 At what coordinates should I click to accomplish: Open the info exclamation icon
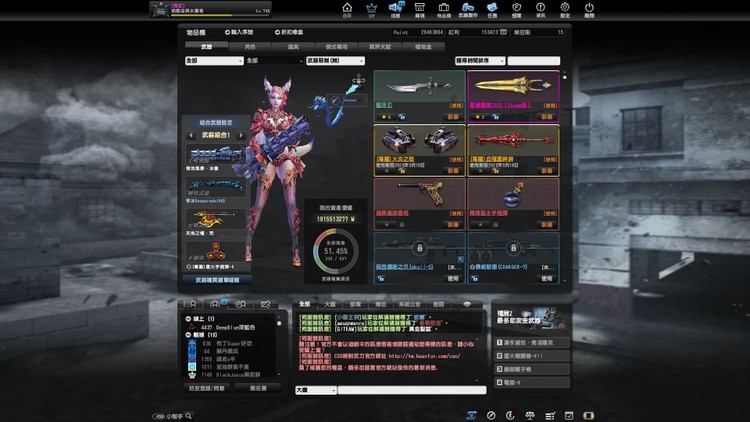pyautogui.click(x=540, y=9)
